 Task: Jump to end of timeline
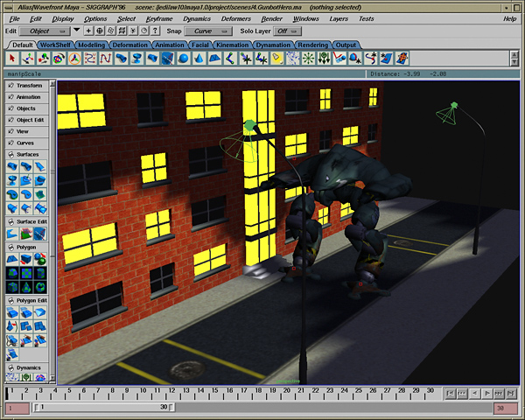click(511, 393)
